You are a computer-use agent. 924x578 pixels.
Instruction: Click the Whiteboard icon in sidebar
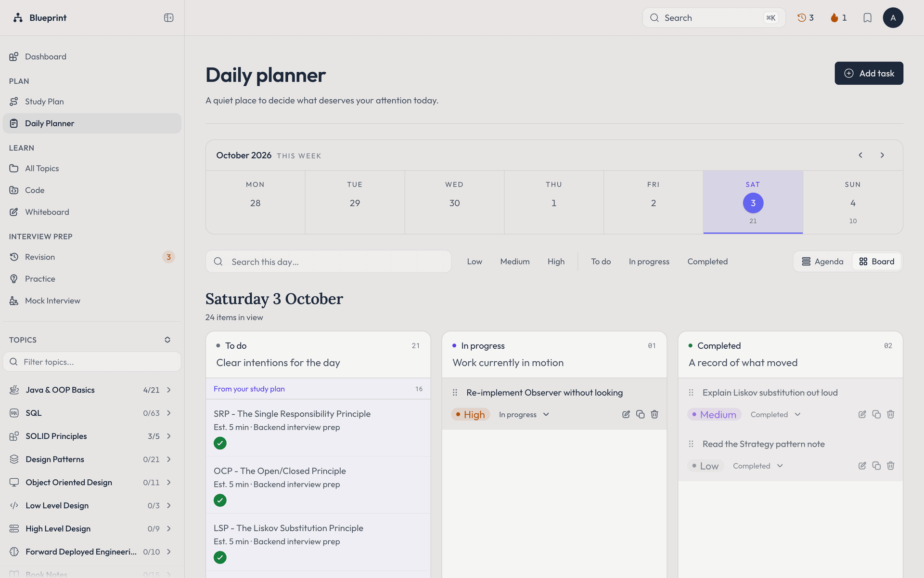[14, 212]
